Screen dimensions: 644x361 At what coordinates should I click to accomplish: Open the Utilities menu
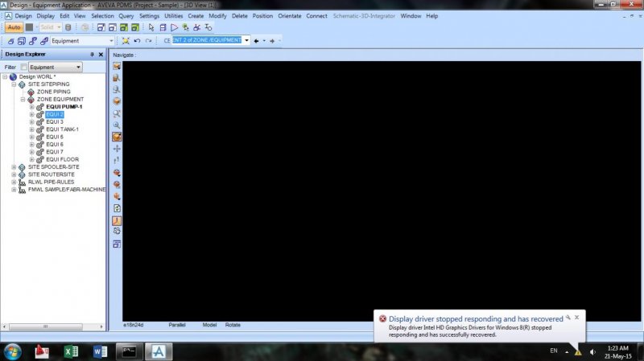173,16
